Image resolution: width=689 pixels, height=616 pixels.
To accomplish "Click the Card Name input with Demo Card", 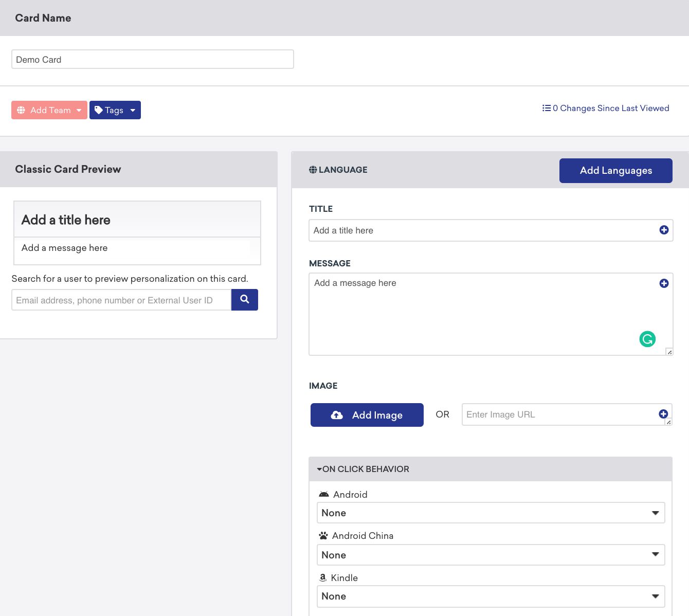I will pyautogui.click(x=153, y=59).
